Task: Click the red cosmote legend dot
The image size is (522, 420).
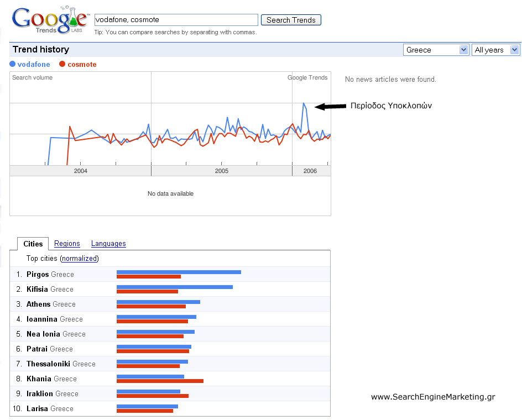Action: [62, 64]
